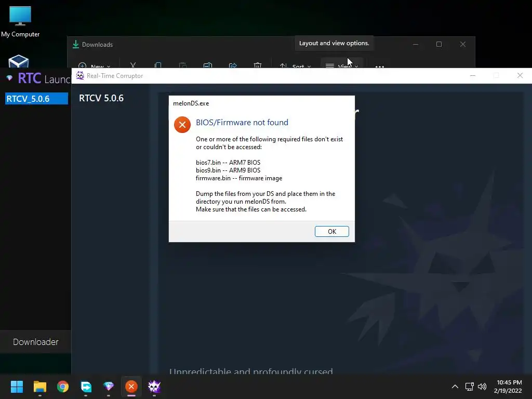Minimize the Real-Time Corruptor window
This screenshot has width=532, height=399.
(x=473, y=75)
